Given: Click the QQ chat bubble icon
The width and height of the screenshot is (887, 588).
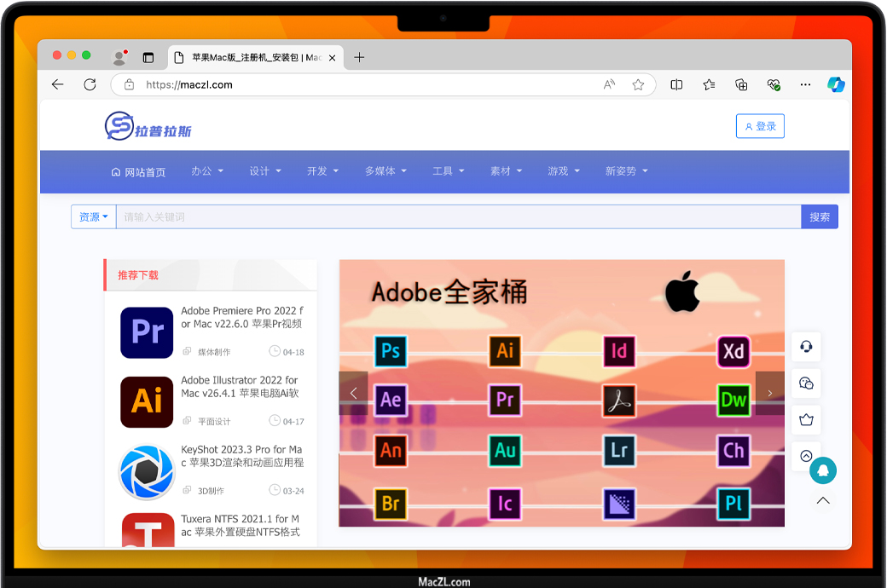Looking at the screenshot, I should (823, 470).
